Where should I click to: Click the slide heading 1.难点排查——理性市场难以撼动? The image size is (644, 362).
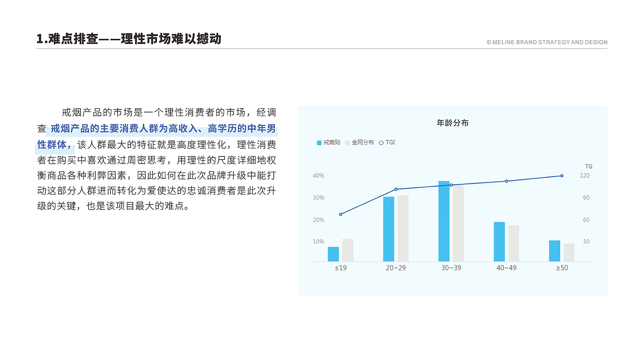(x=129, y=39)
